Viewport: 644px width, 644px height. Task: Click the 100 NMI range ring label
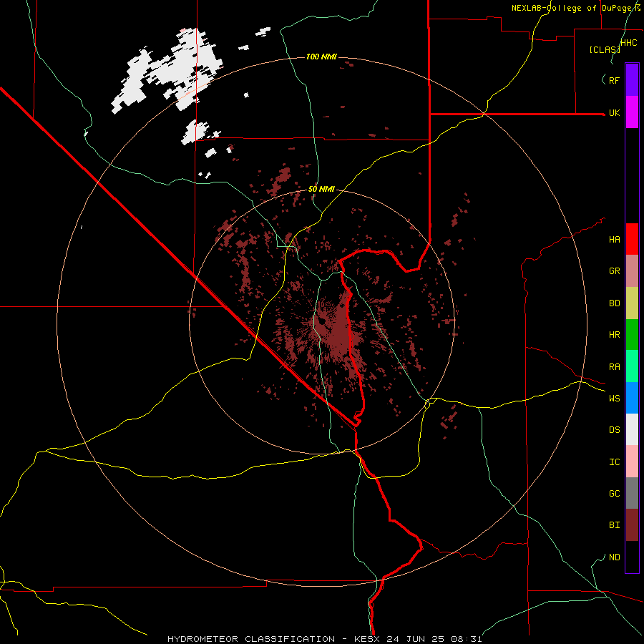tap(321, 57)
